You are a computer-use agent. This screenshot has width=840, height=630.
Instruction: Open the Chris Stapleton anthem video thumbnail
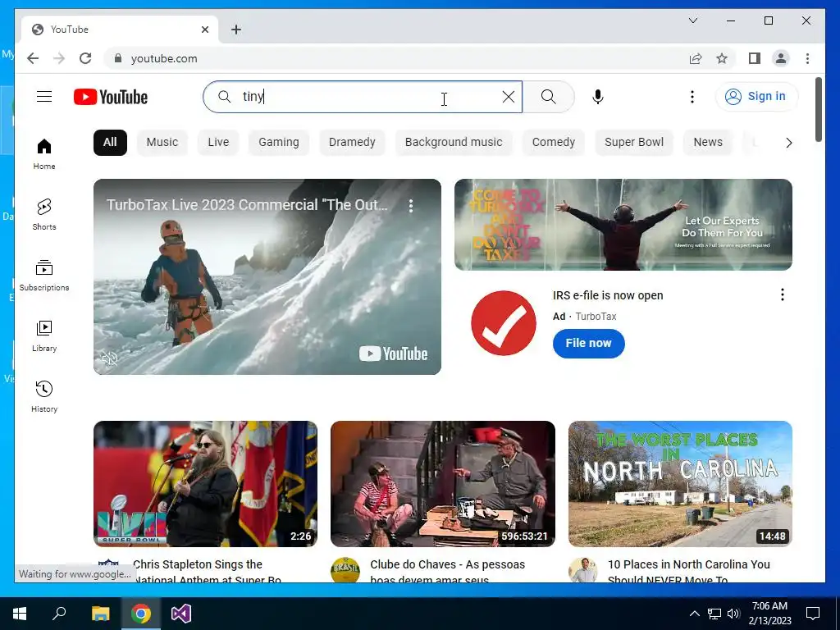click(205, 484)
